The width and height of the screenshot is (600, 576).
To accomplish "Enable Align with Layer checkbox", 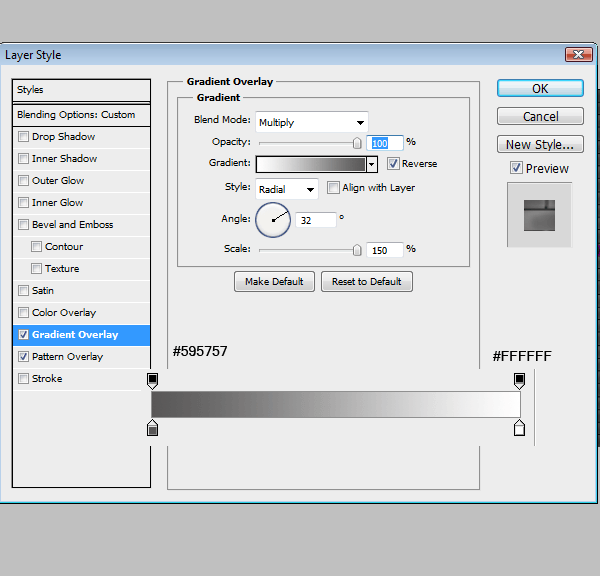I will pos(333,188).
